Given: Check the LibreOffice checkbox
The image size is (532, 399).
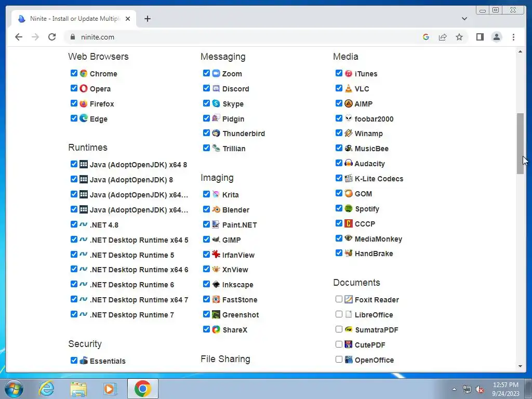Looking at the screenshot, I should [339, 314].
